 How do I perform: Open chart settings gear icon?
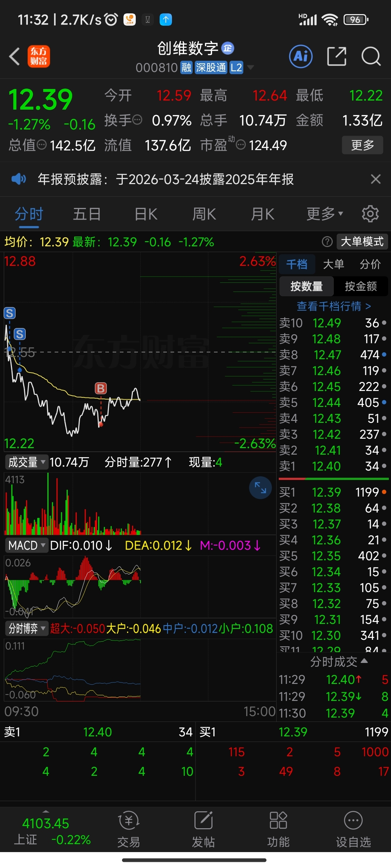click(370, 214)
